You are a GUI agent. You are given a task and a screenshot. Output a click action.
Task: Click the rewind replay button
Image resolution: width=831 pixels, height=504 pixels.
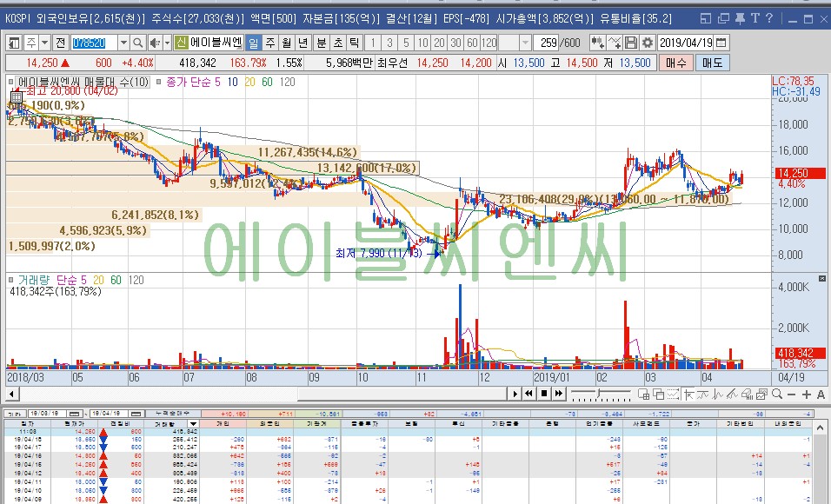point(529,394)
